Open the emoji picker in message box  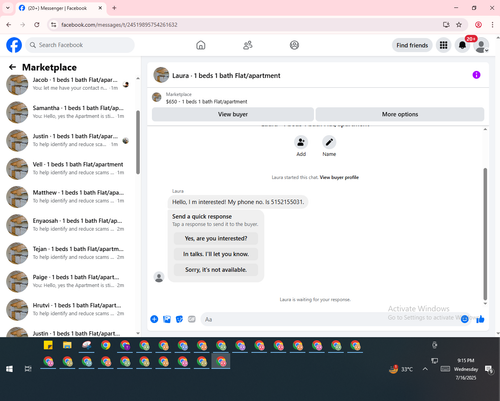[x=464, y=319]
